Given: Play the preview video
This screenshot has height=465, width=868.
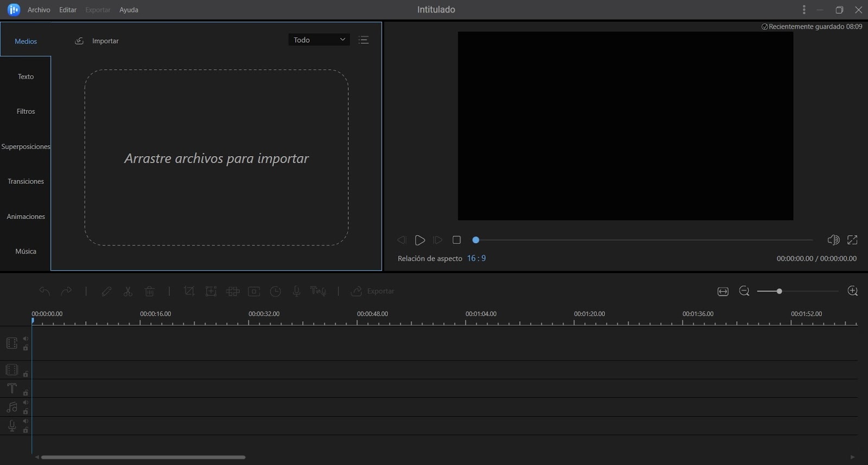Looking at the screenshot, I should tap(419, 240).
